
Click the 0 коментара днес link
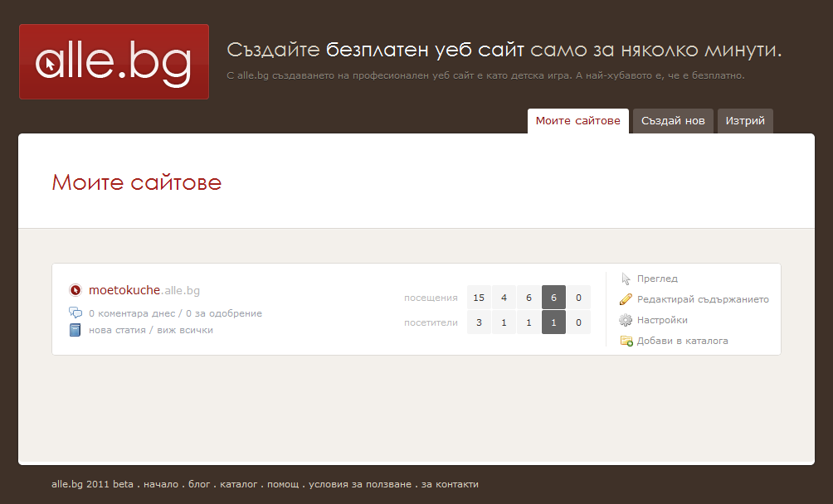tap(132, 313)
